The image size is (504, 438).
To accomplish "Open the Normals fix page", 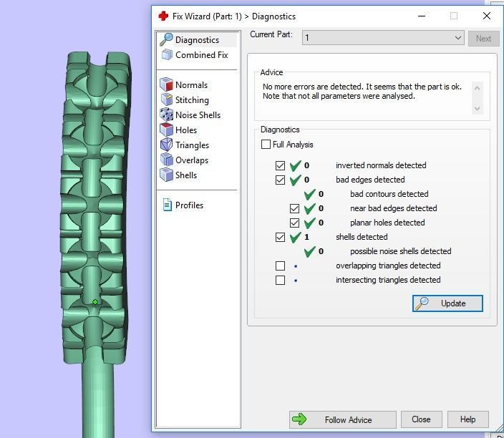I will coord(192,85).
